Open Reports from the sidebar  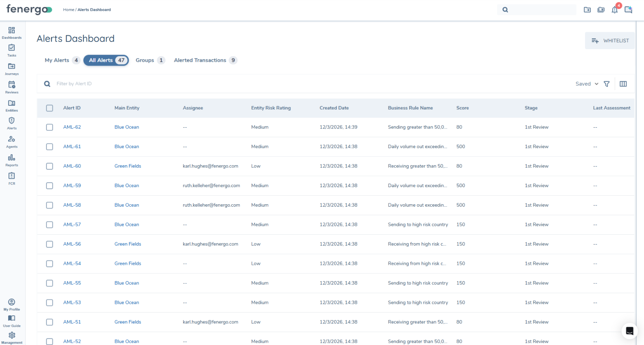tap(11, 160)
